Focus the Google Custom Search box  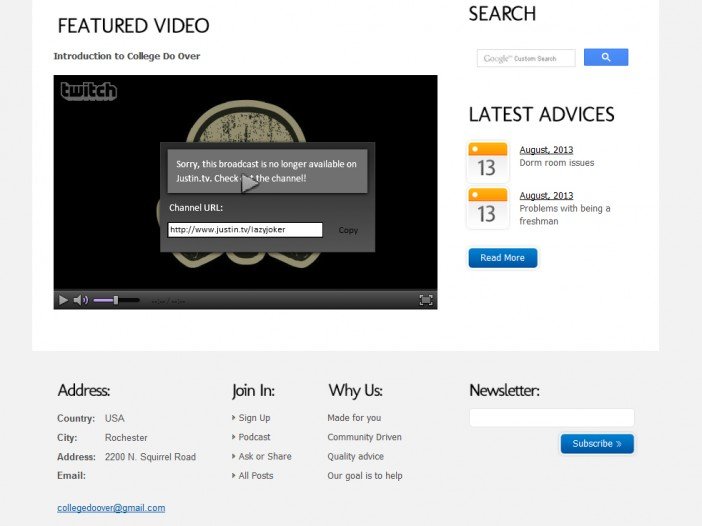point(526,58)
